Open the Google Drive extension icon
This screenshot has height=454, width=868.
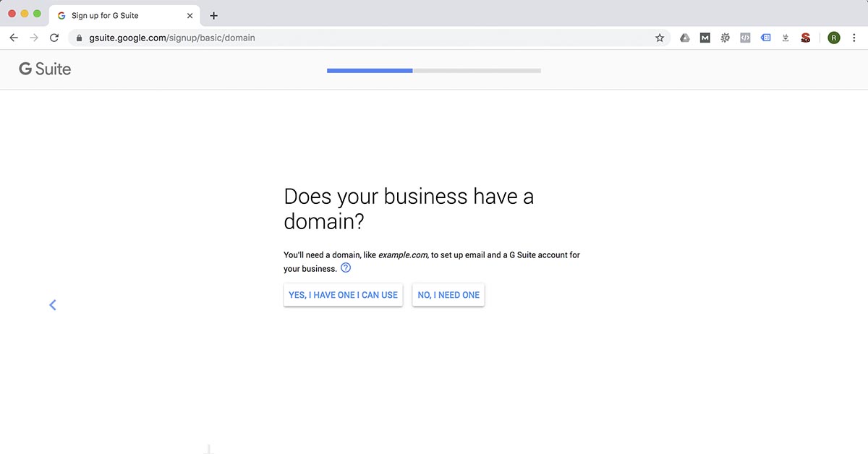pyautogui.click(x=684, y=38)
